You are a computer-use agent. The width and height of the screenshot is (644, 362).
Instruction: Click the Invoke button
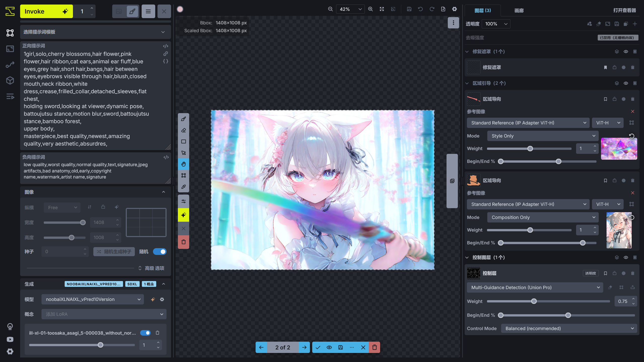46,11
